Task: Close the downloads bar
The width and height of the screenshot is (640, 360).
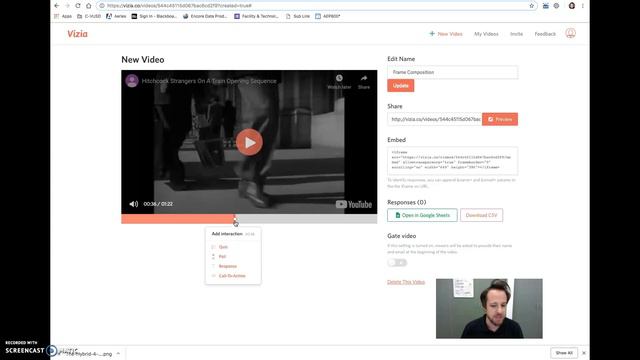Action: pos(584,353)
